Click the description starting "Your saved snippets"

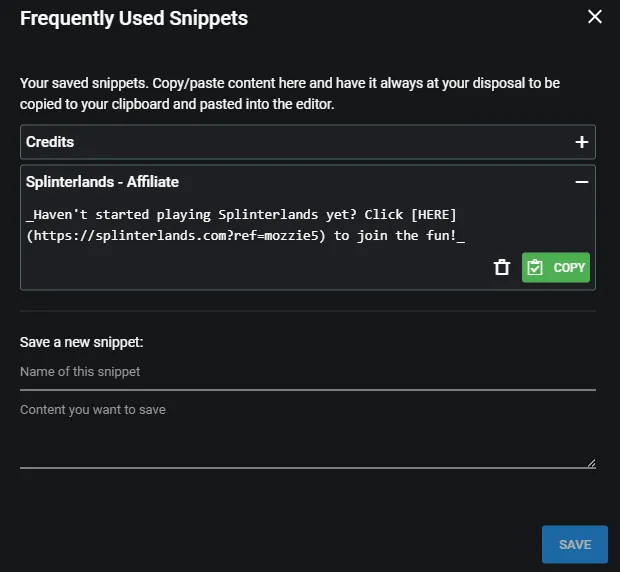290,94
